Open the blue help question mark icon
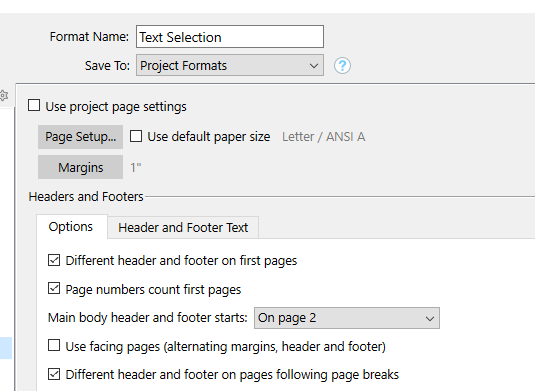Viewport: 535px width, 391px height. coord(342,66)
